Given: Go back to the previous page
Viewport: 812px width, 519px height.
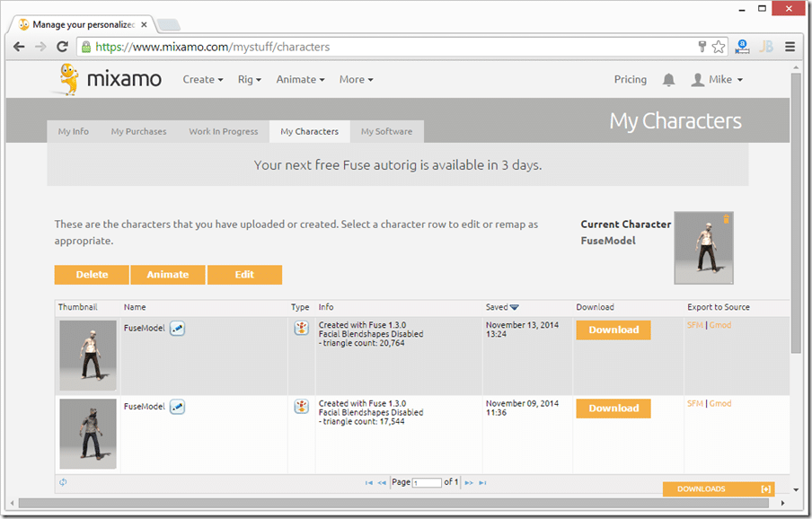Looking at the screenshot, I should coord(19,47).
